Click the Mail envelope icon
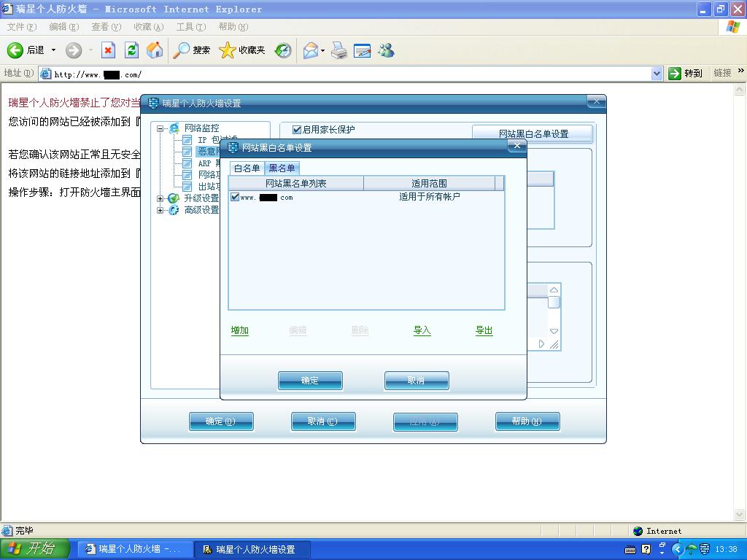 pos(310,50)
